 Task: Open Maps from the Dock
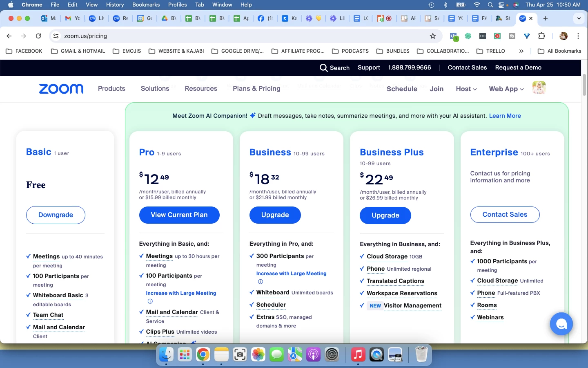pyautogui.click(x=295, y=354)
